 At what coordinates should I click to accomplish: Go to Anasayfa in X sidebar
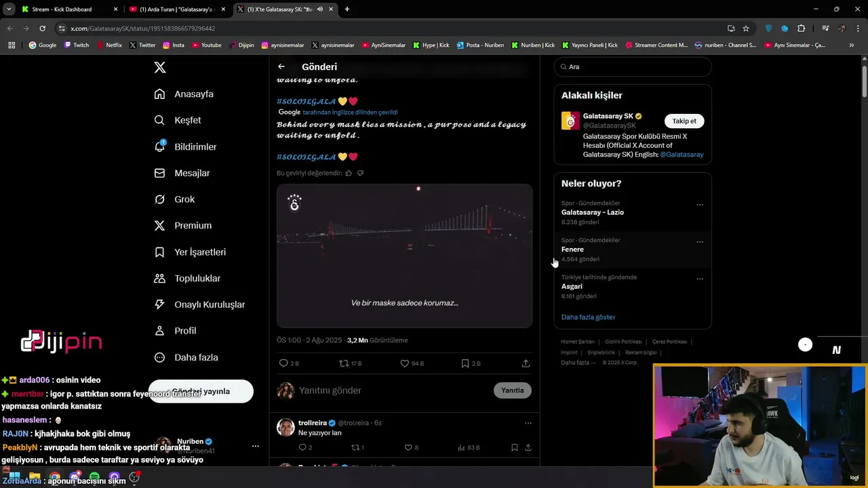point(184,94)
